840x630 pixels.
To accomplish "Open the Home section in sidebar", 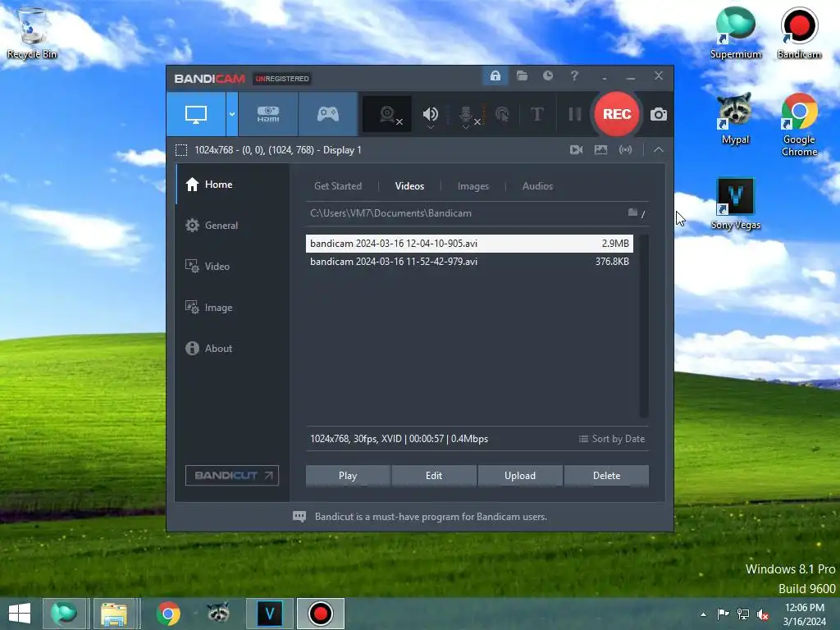I will click(232, 185).
